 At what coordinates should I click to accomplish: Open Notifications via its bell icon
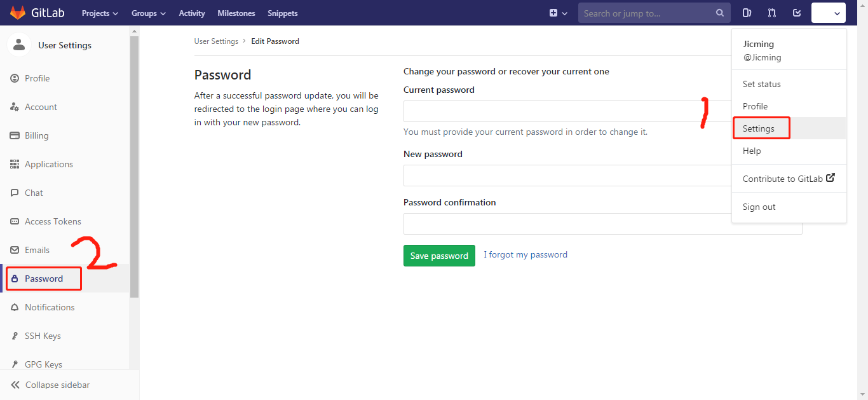[15, 307]
